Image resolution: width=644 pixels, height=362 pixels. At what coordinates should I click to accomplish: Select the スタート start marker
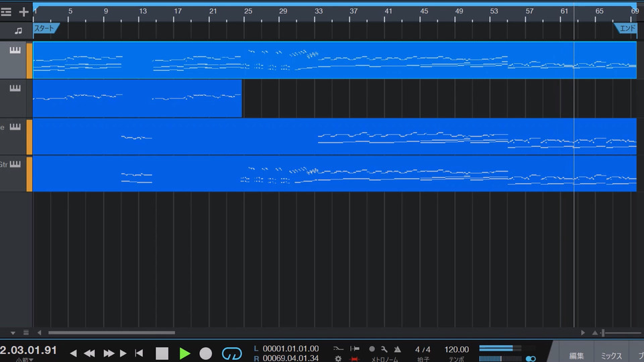click(x=46, y=28)
